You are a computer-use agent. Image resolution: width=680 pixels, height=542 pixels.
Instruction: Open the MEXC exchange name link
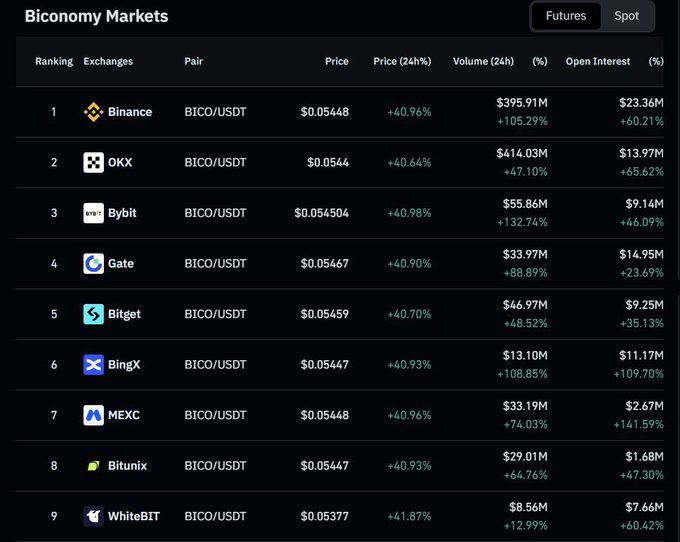[124, 415]
